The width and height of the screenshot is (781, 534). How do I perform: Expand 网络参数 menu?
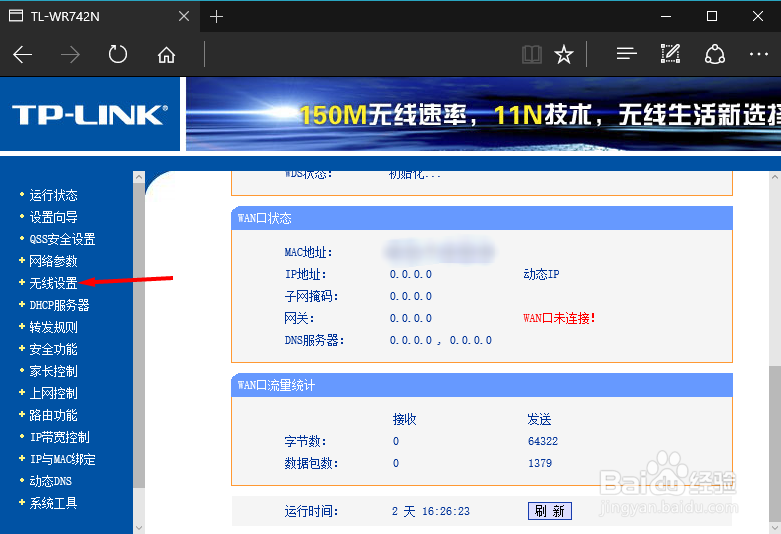click(53, 261)
